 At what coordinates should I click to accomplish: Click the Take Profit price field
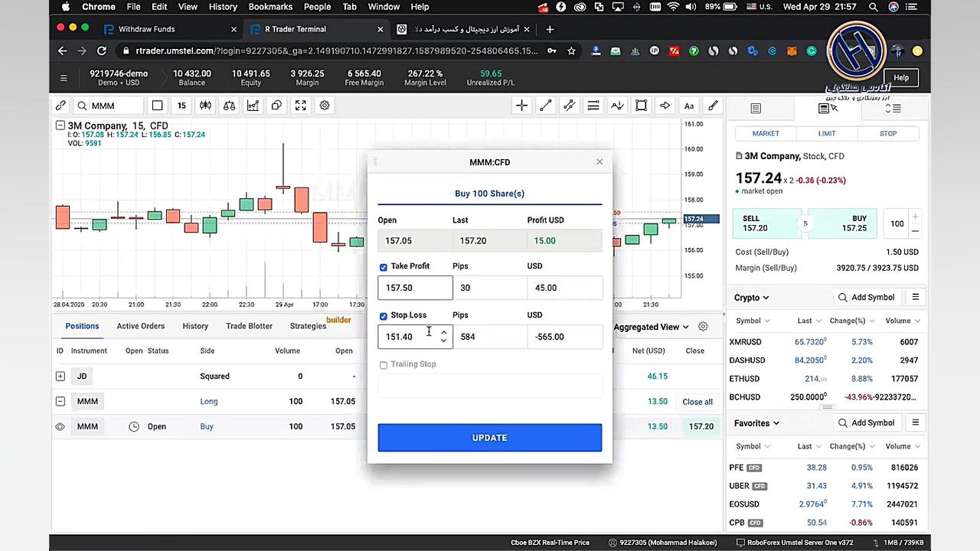[415, 288]
